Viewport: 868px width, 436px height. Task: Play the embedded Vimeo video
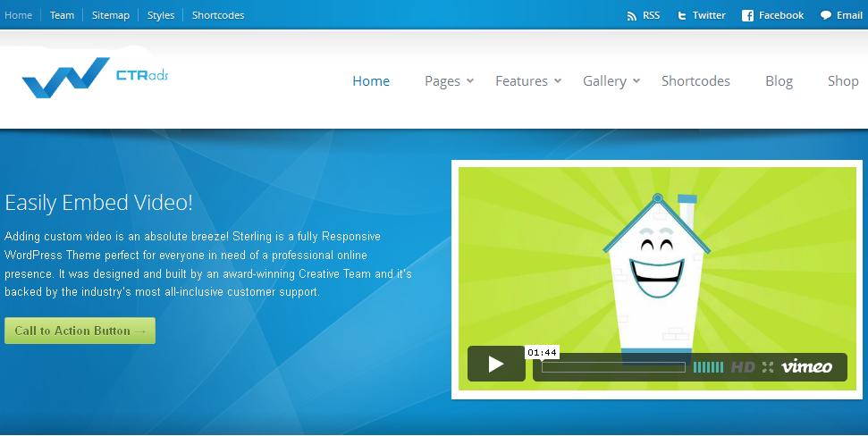pos(496,364)
